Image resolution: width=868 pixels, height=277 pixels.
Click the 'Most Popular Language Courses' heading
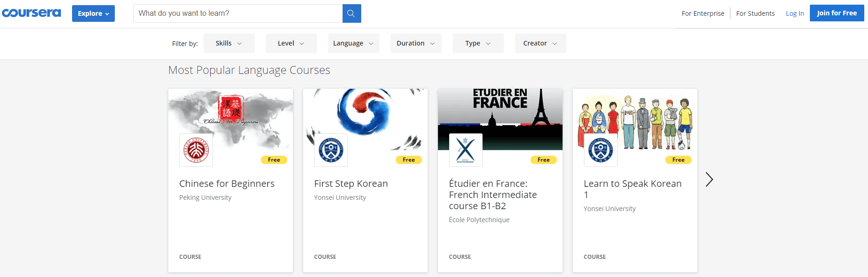(x=249, y=70)
